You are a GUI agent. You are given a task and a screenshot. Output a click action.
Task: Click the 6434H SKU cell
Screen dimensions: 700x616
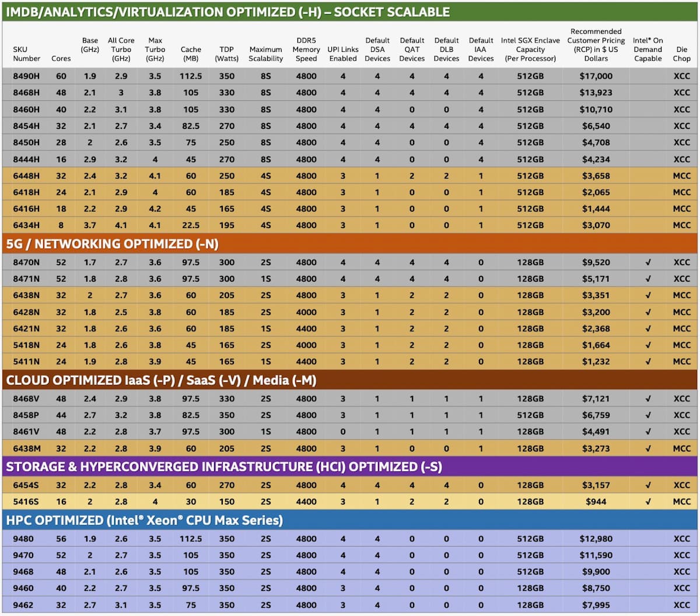point(26,225)
